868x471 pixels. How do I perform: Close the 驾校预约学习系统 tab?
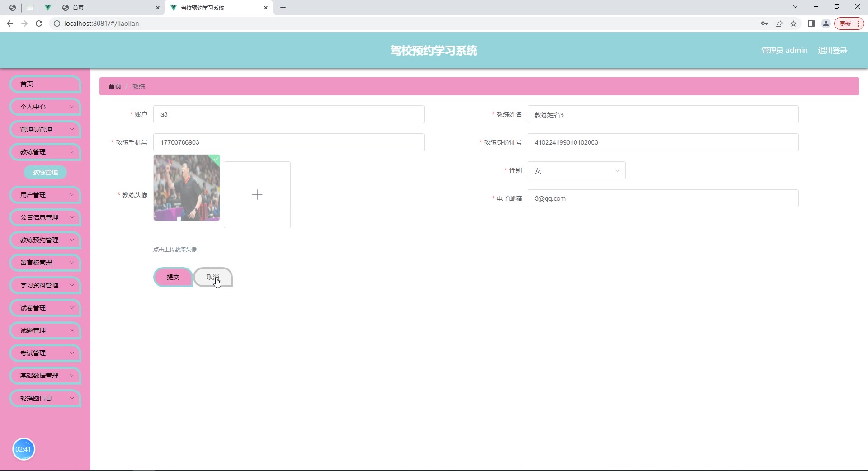click(x=266, y=8)
